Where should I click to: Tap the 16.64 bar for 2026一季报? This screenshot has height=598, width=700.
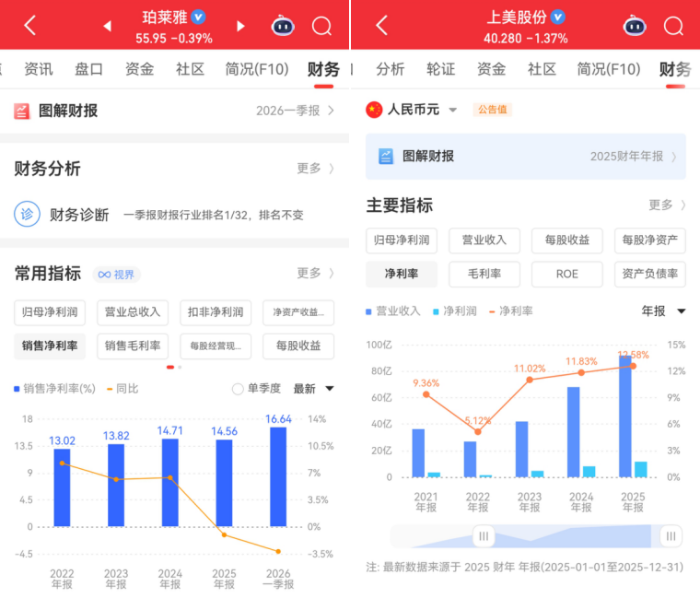coord(278,476)
